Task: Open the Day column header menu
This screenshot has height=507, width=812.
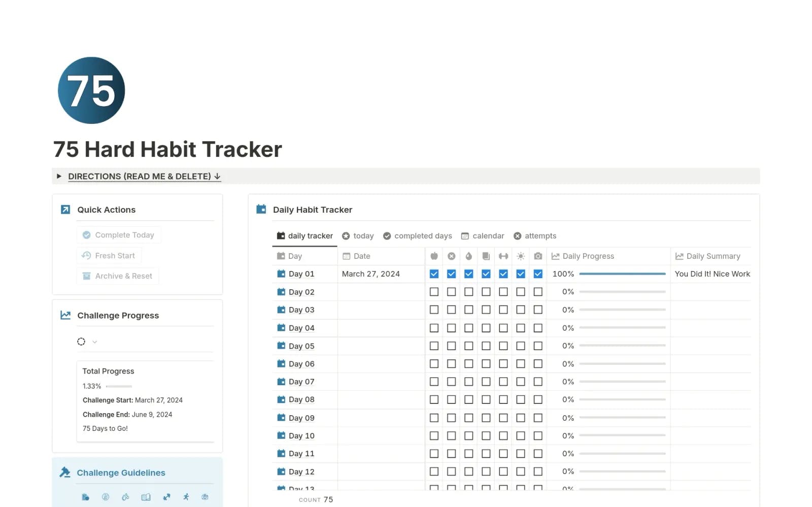Action: tap(304, 256)
